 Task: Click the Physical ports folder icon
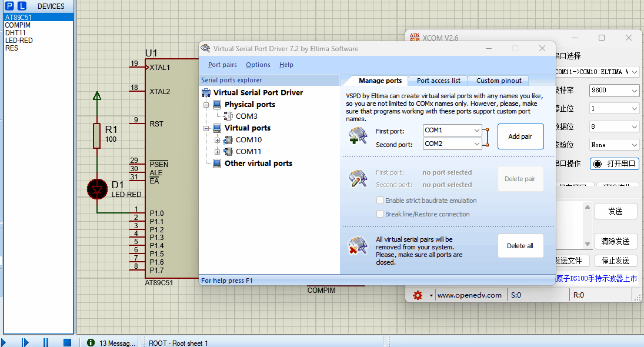[217, 104]
